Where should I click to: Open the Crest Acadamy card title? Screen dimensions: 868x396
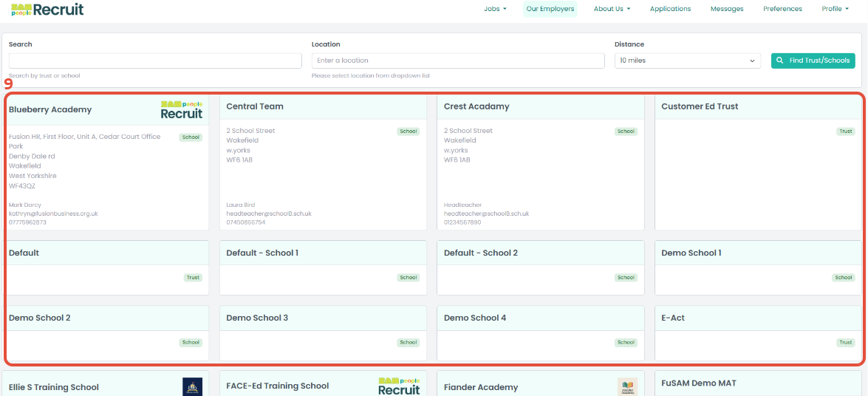pyautogui.click(x=476, y=106)
